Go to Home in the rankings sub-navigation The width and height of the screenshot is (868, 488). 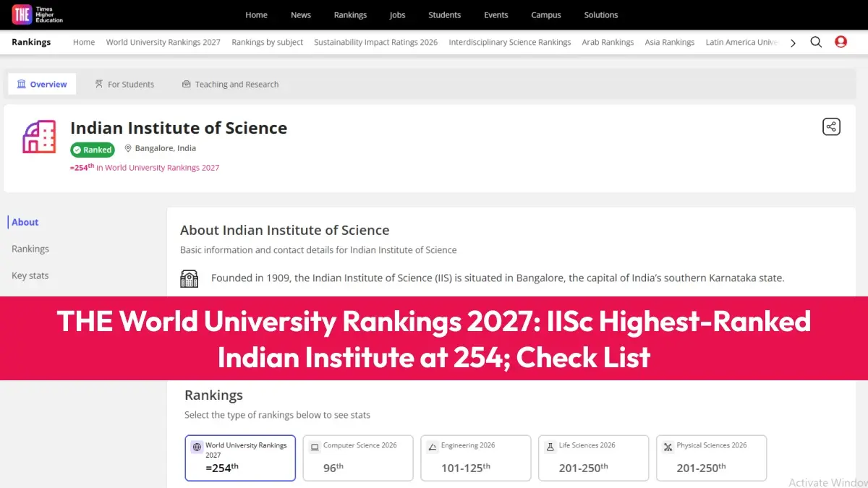pos(84,42)
